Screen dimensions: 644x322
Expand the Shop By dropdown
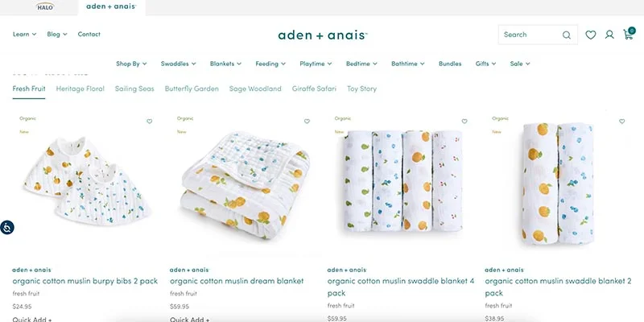pyautogui.click(x=131, y=64)
